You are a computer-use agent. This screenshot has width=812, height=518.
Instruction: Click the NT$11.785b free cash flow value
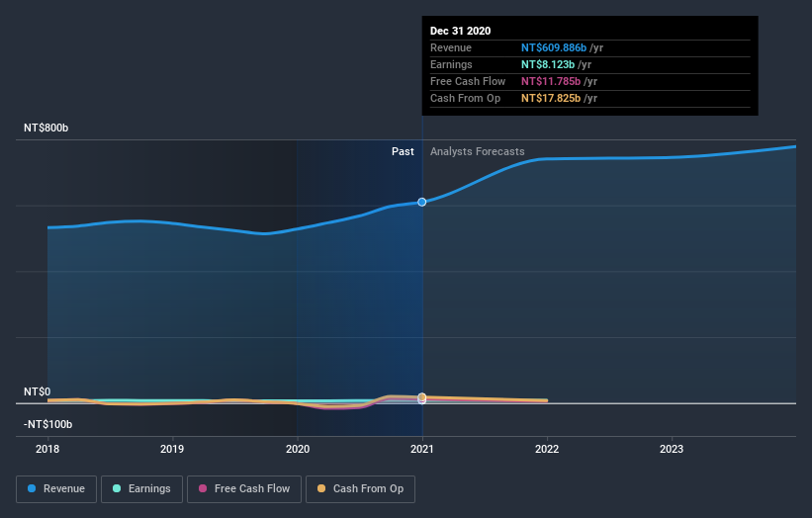551,81
